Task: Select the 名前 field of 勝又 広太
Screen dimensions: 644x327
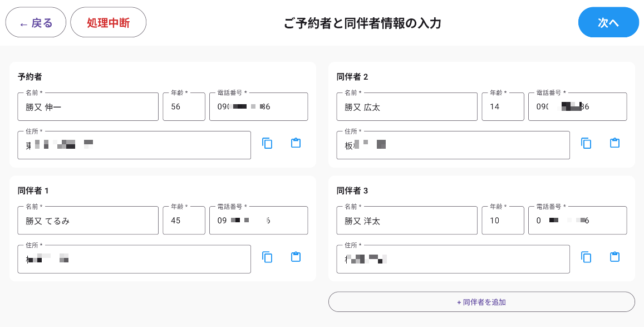Action: [406, 106]
